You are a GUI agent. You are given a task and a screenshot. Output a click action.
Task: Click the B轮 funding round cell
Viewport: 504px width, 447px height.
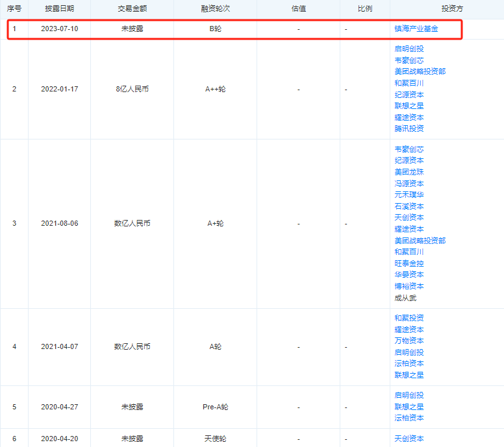click(216, 29)
